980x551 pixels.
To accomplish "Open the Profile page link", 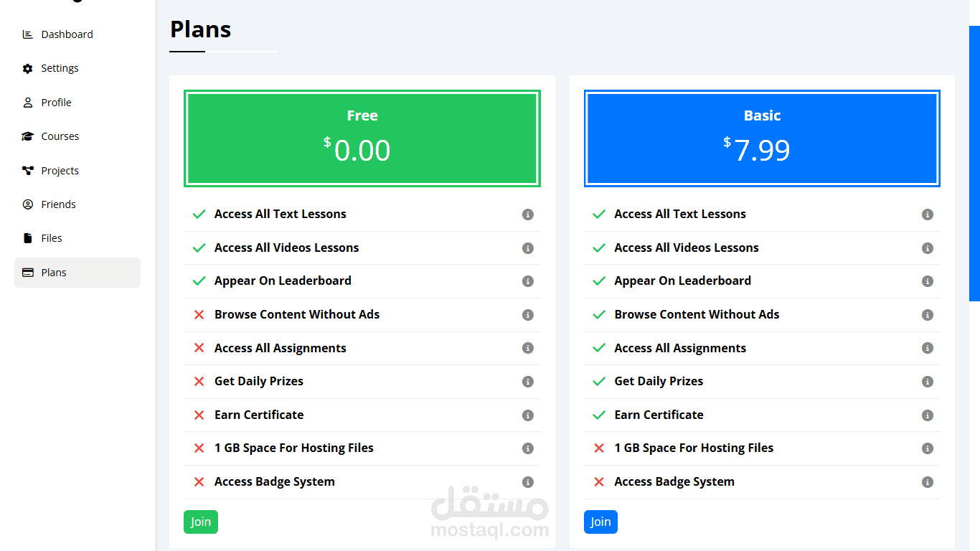I will point(77,103).
